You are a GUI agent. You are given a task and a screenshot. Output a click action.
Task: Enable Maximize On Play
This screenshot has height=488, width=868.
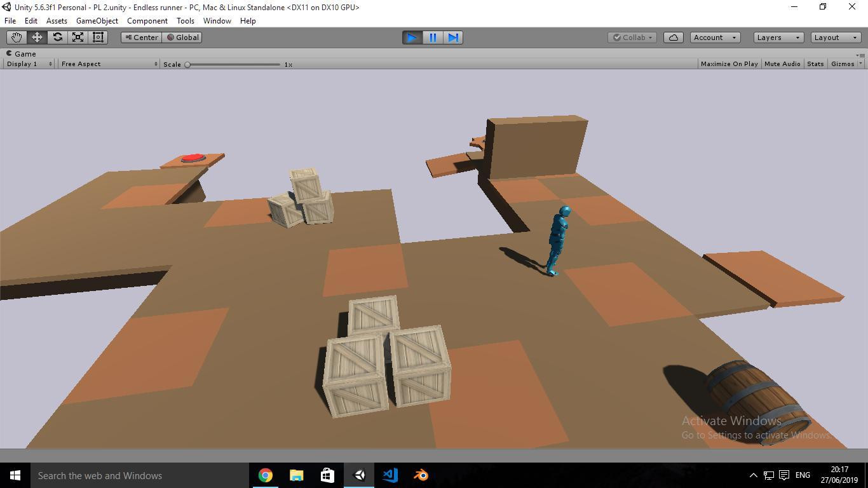pyautogui.click(x=729, y=64)
